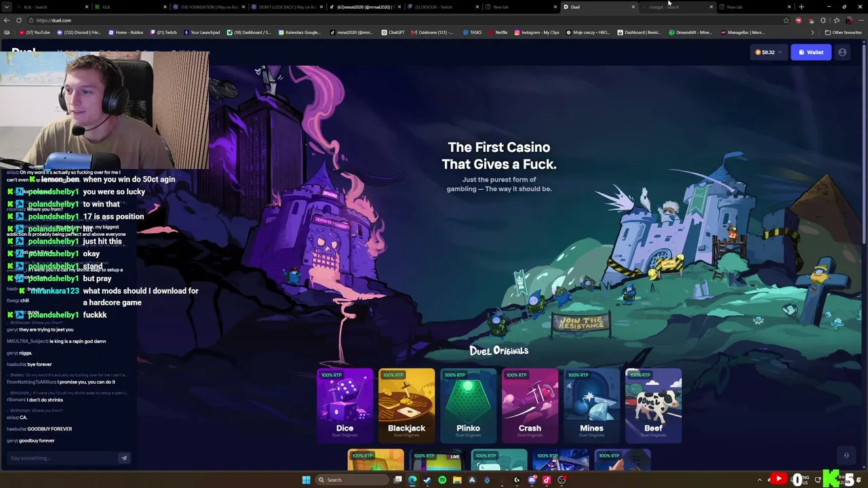The image size is (868, 488).
Task: Open Task View from the taskbar
Action: pos(398,480)
